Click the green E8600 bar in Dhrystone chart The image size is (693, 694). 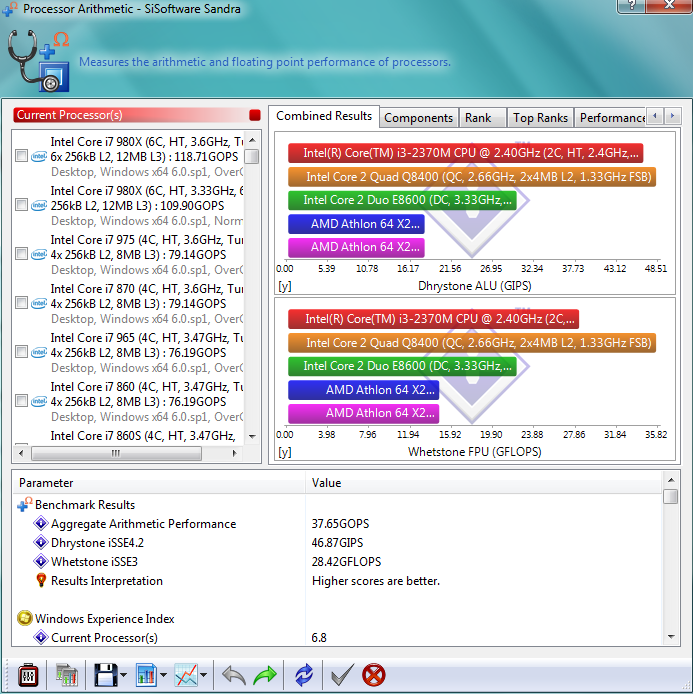click(x=402, y=200)
